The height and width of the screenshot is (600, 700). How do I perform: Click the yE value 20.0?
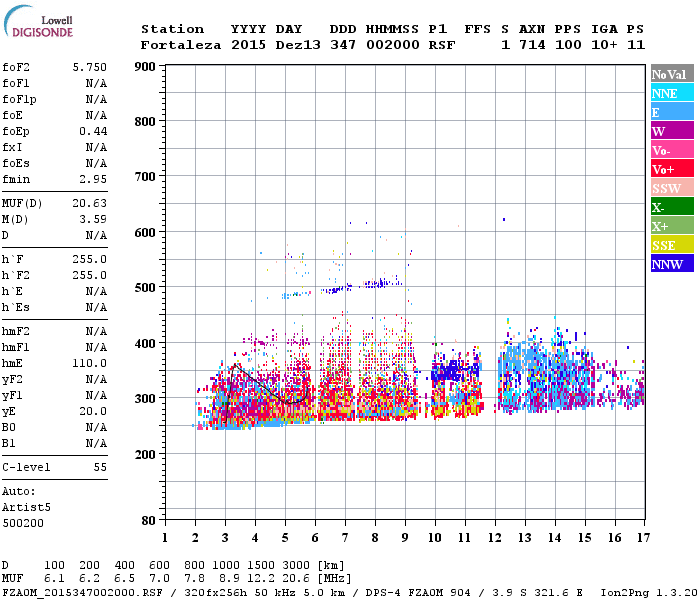[x=93, y=411]
